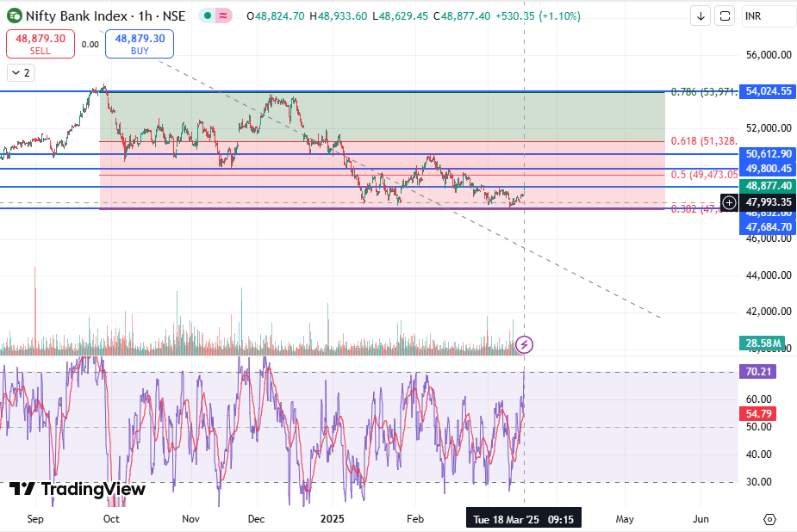
Task: Click the BUY 48,879.30 button
Action: click(140, 44)
